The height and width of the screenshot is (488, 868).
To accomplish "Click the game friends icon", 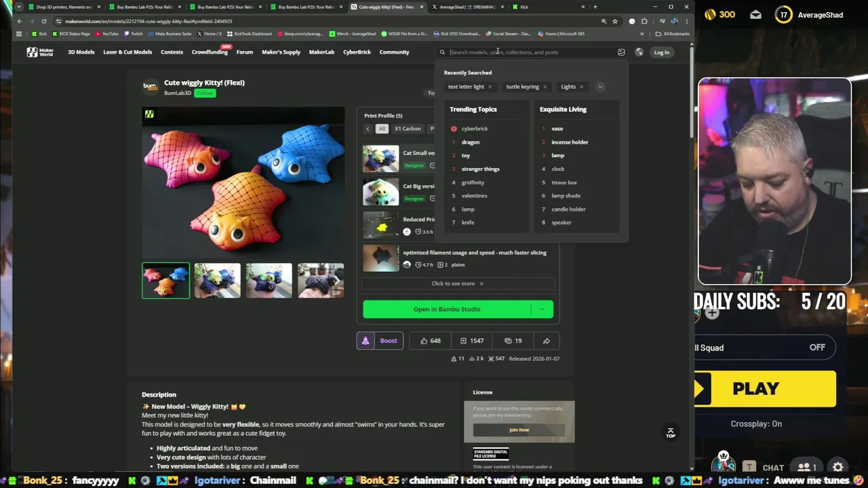I will click(x=806, y=467).
